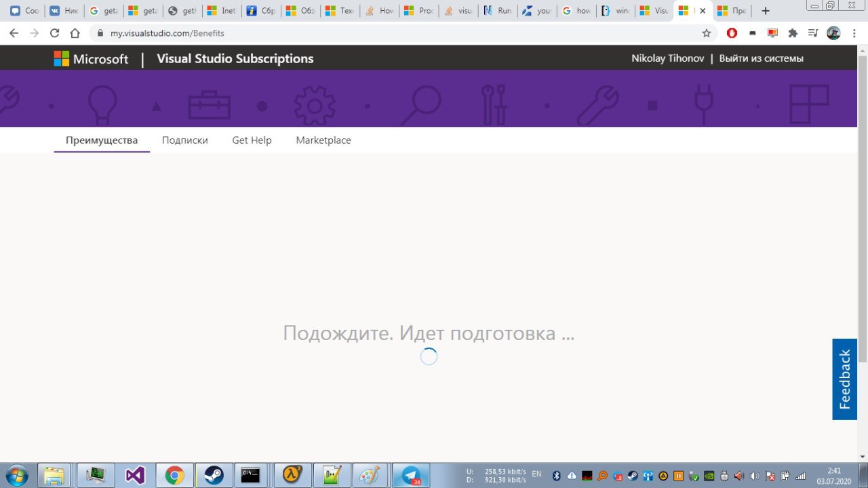Switch to the 'Сбр' browser tab

click(261, 11)
